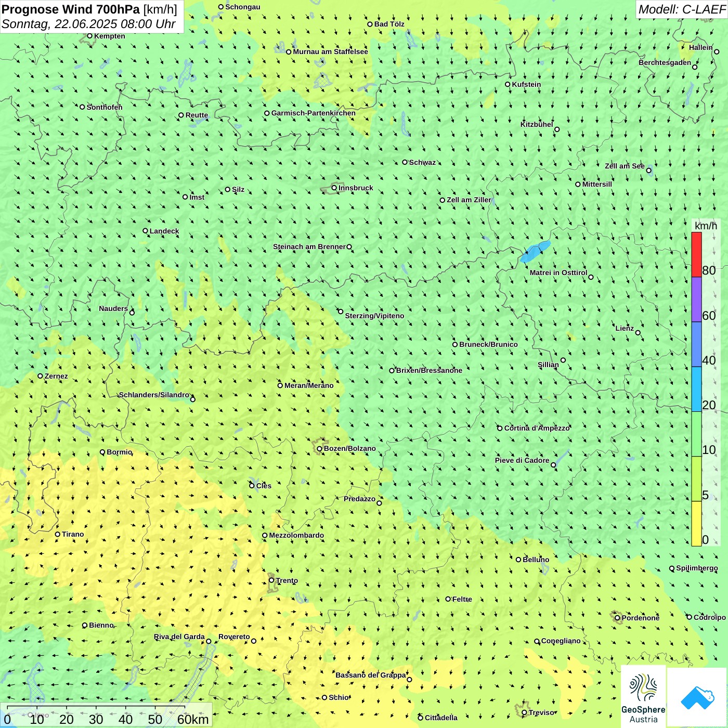Screen dimensions: 728x728
Task: Click the 'Schwaz' label
Action: click(422, 162)
